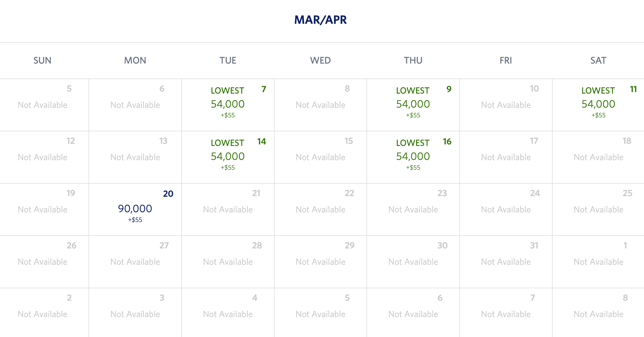
Task: Select the TUE column header
Action: (228, 60)
